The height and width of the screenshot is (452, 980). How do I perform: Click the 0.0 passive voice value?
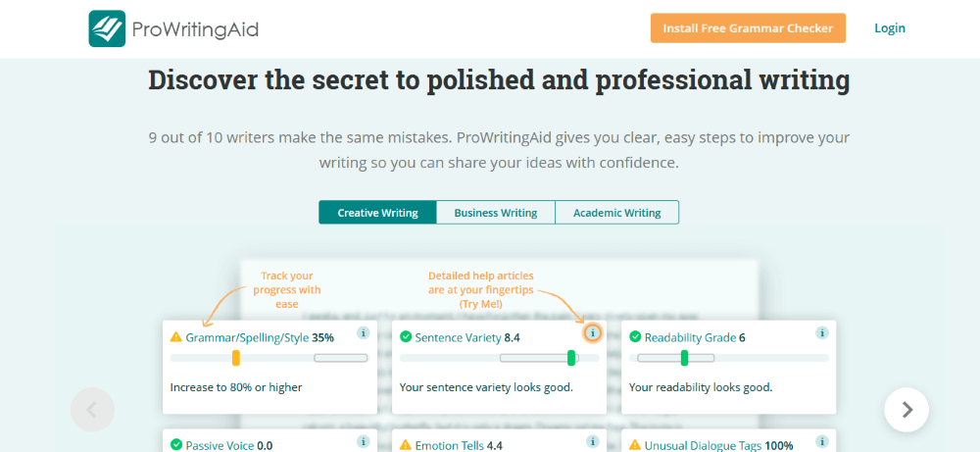pyautogui.click(x=265, y=446)
